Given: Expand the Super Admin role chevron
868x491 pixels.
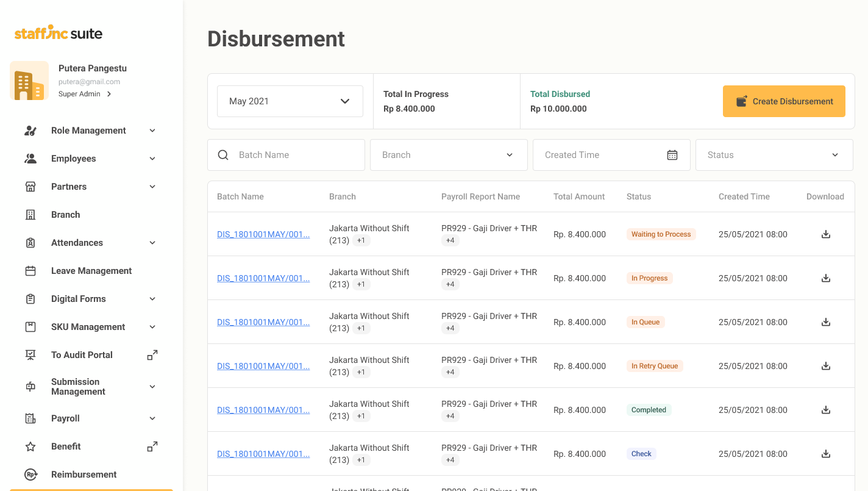Looking at the screenshot, I should click(x=109, y=94).
